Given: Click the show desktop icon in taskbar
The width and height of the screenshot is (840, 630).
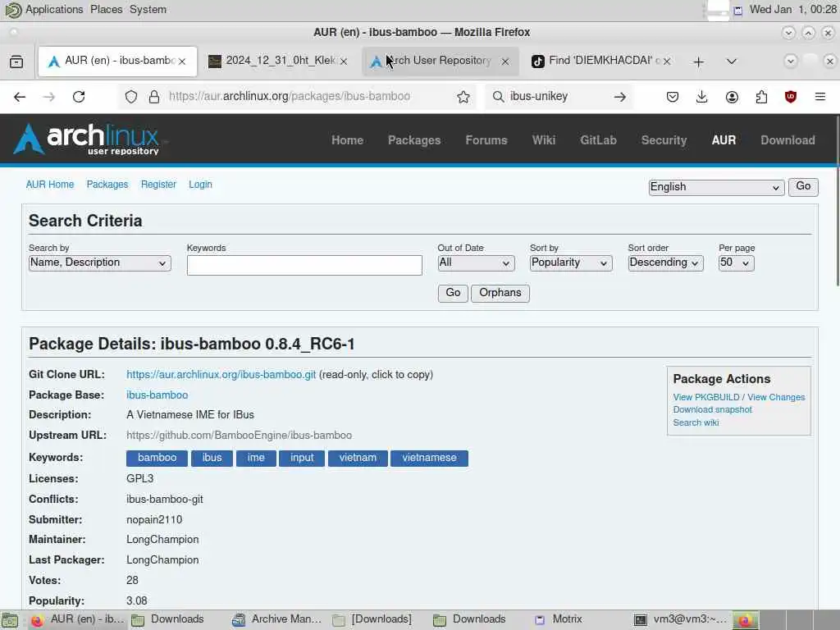Looking at the screenshot, I should (x=10, y=620).
